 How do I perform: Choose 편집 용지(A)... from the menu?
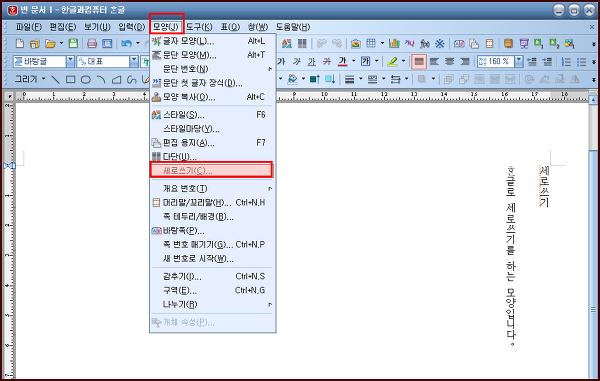212,143
